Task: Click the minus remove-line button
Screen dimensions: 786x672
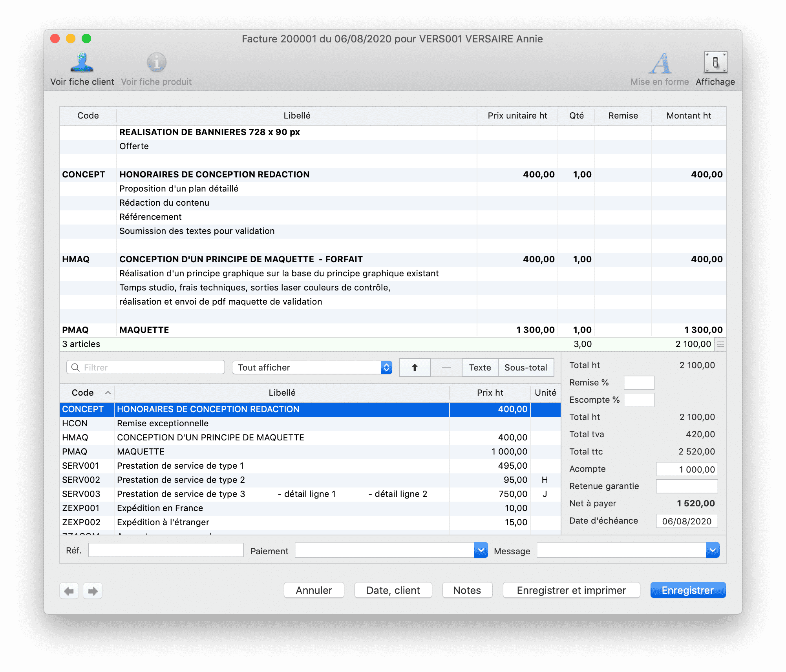Action: (446, 367)
